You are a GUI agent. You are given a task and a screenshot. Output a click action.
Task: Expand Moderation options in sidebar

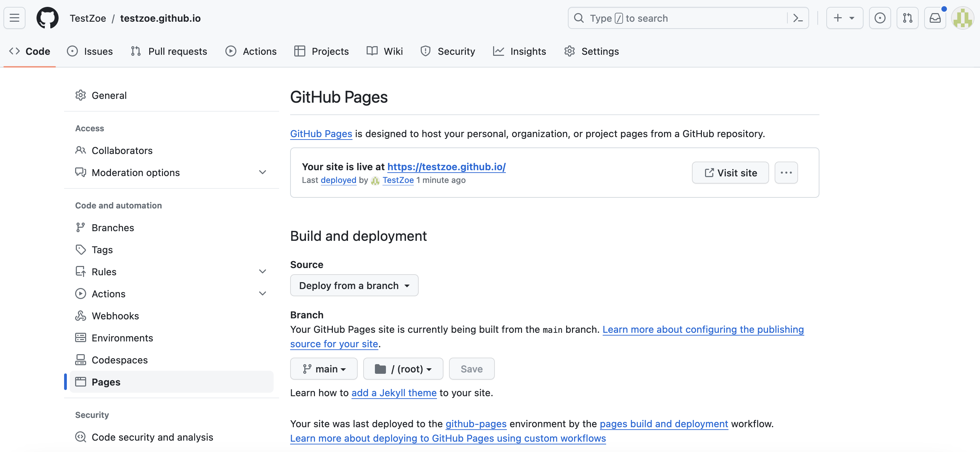262,172
